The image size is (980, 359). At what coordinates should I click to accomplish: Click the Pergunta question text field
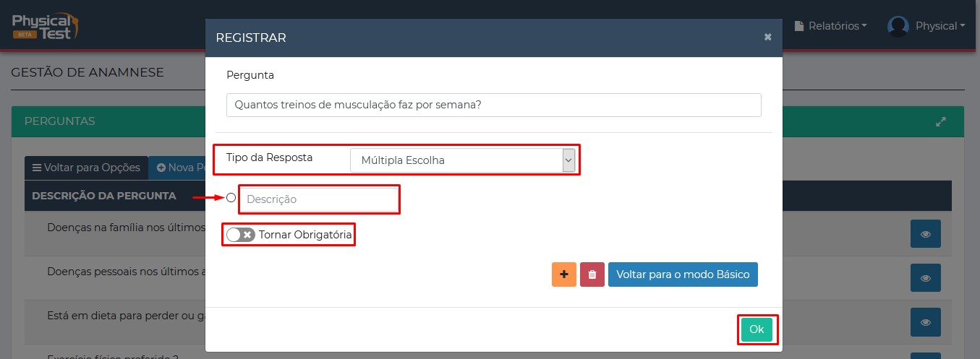tap(493, 105)
